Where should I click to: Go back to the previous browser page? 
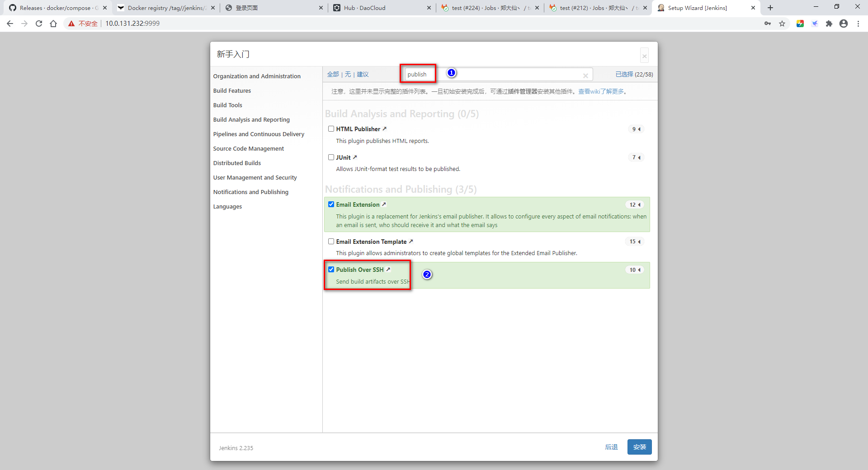point(10,24)
